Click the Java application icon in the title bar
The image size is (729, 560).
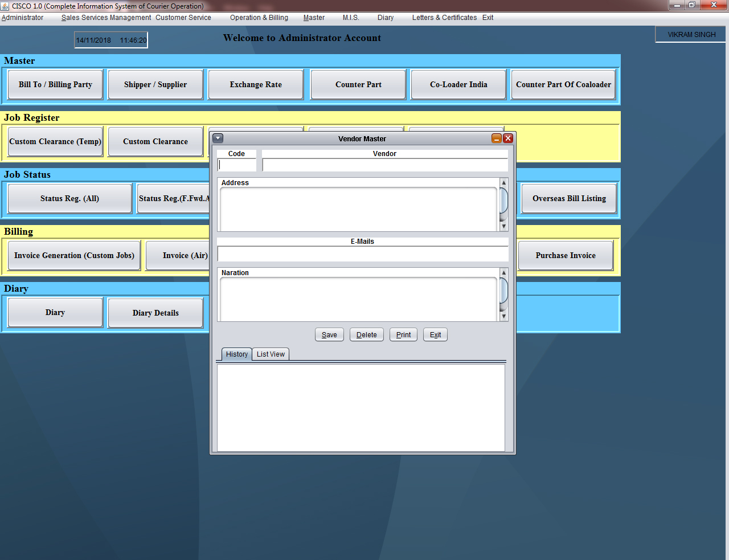(5, 6)
